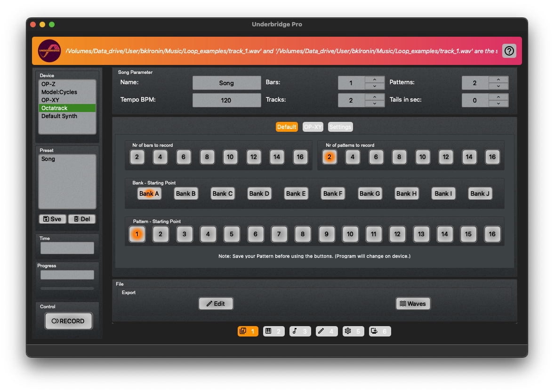Screen dimensions: 554x392
Task: Open bottom page 1 song icon tab
Action: (x=248, y=331)
